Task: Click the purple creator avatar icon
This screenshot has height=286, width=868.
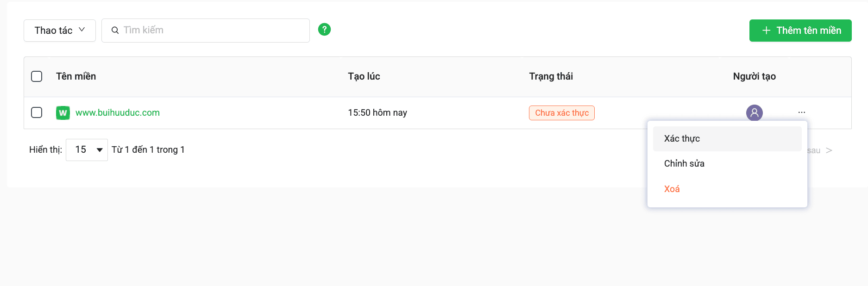Action: [x=754, y=112]
